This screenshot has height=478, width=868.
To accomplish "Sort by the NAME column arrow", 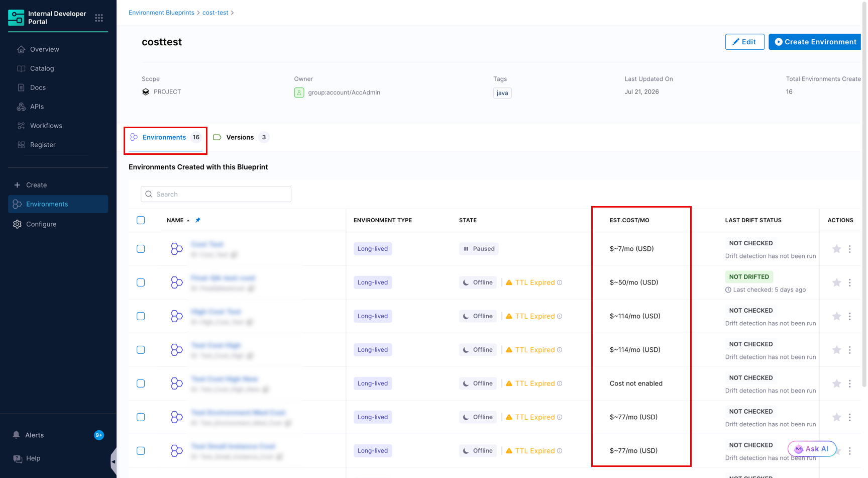I will pyautogui.click(x=188, y=220).
